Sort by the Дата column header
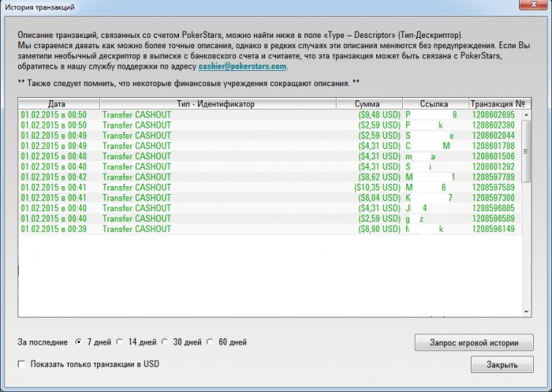 [x=59, y=104]
